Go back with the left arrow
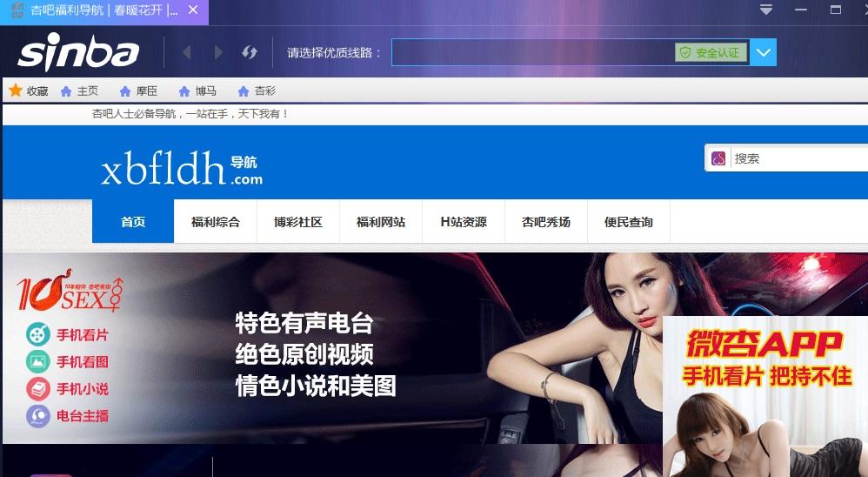The width and height of the screenshot is (868, 477). point(186,52)
